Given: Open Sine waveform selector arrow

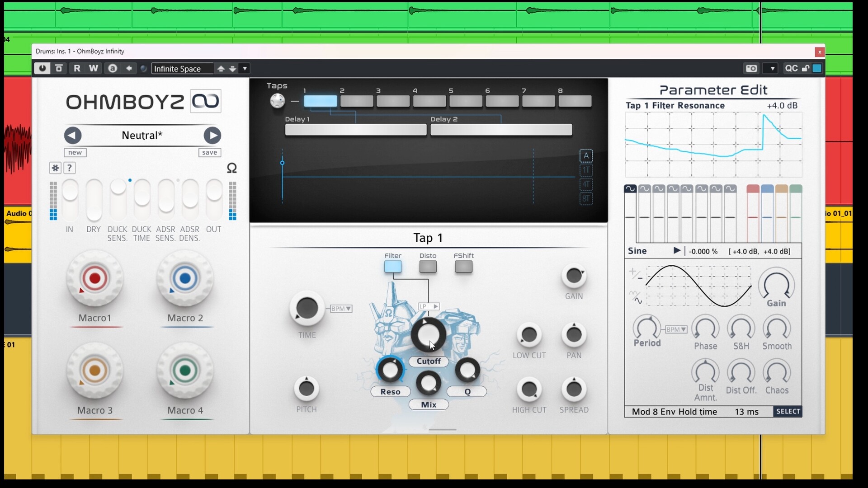Looking at the screenshot, I should (x=677, y=251).
